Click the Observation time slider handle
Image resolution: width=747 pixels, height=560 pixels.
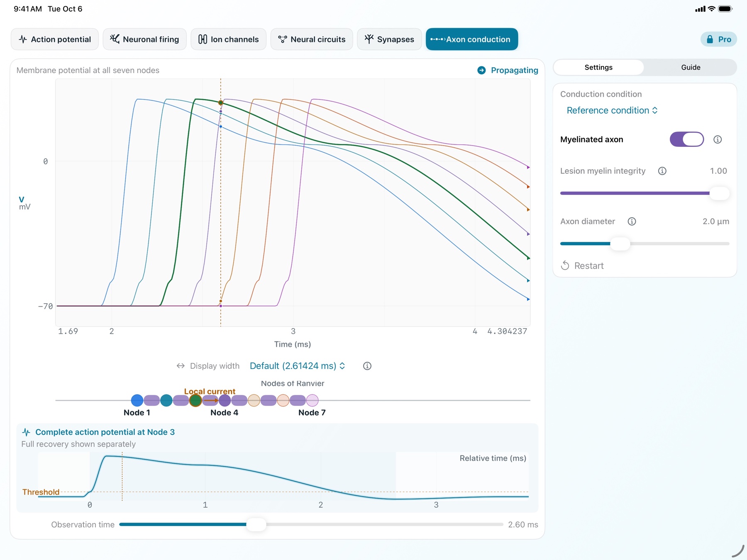pos(256,524)
